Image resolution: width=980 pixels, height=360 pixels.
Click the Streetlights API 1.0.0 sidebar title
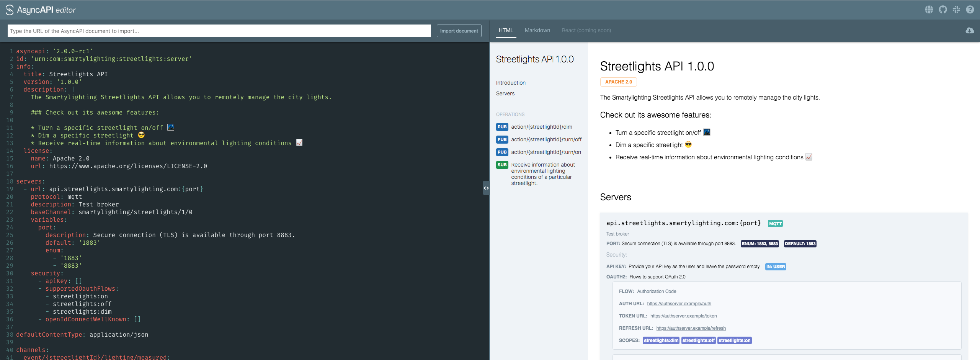535,59
